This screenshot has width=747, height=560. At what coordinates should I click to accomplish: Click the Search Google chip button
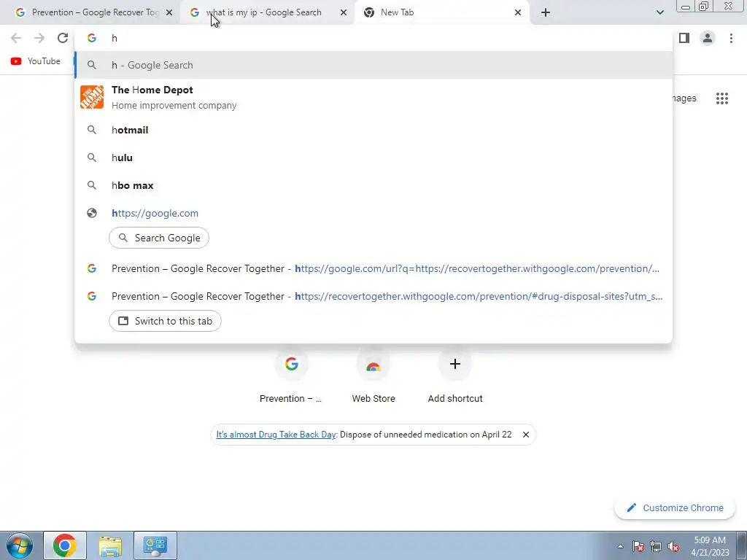159,238
